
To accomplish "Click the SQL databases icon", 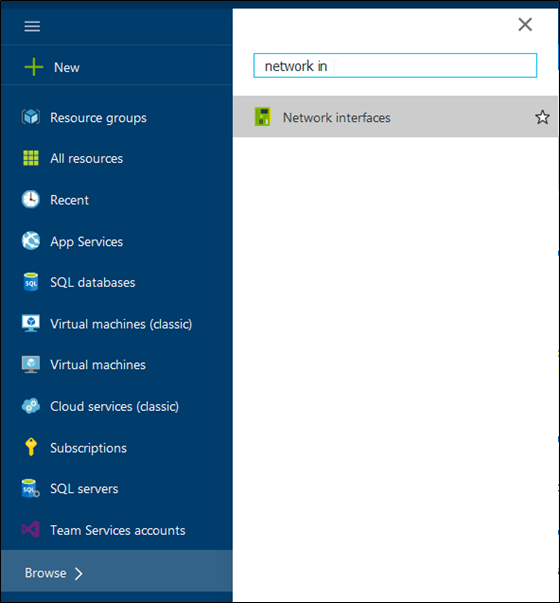I will coord(31,282).
